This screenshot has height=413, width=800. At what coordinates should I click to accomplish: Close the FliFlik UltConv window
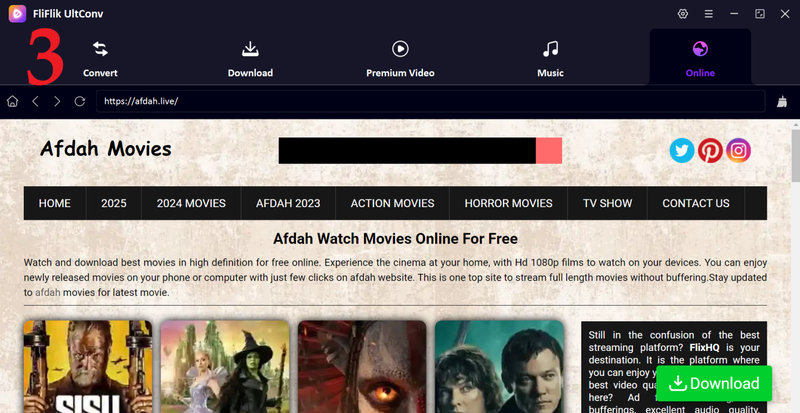click(785, 14)
